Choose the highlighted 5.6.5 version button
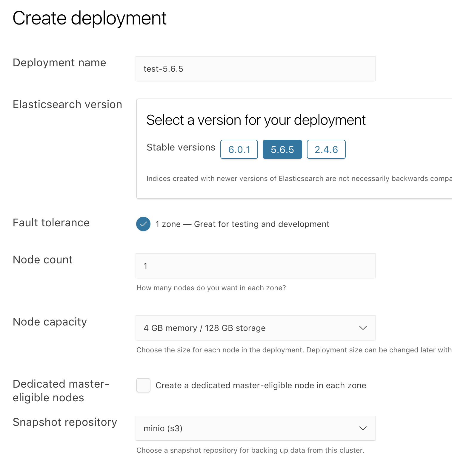This screenshot has height=476, width=452. [282, 149]
